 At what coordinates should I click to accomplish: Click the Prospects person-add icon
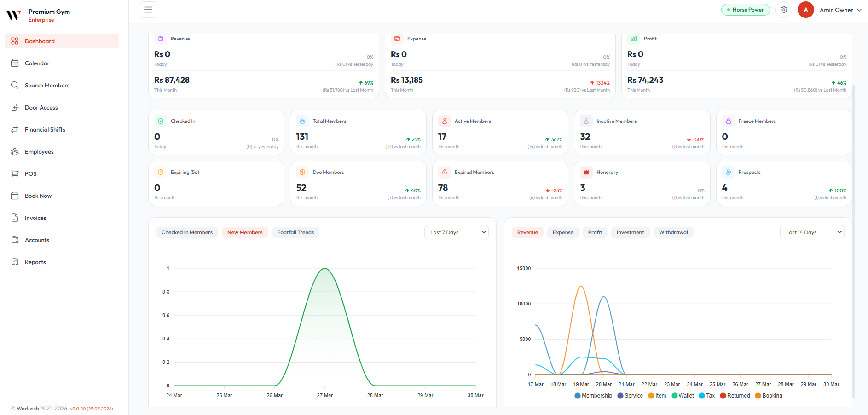pyautogui.click(x=729, y=172)
